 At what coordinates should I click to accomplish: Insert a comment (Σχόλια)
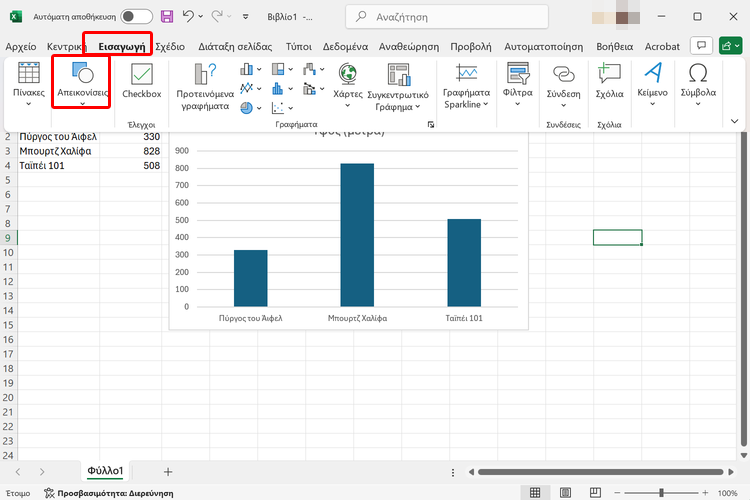pyautogui.click(x=609, y=81)
